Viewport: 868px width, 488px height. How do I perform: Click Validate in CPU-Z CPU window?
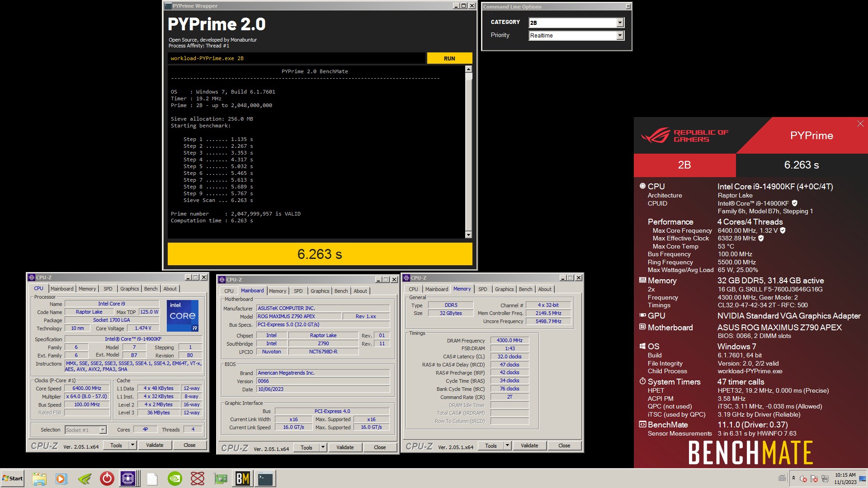click(155, 445)
